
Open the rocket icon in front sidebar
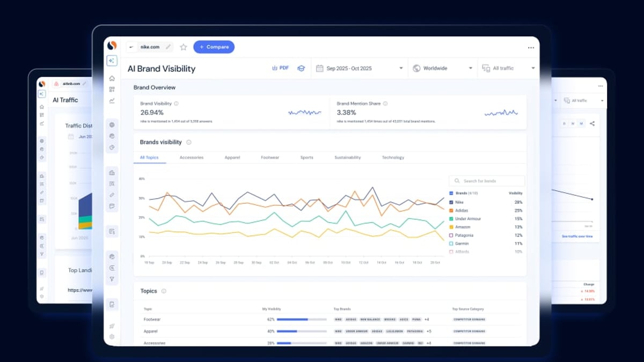pos(112,326)
